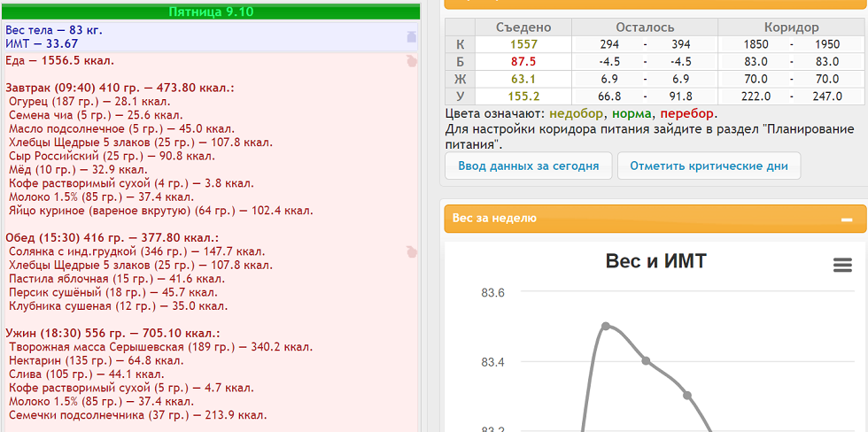This screenshot has width=868, height=432.
Task: Click the apple icon beside Еда 1556.5 ккал
Action: [x=411, y=61]
